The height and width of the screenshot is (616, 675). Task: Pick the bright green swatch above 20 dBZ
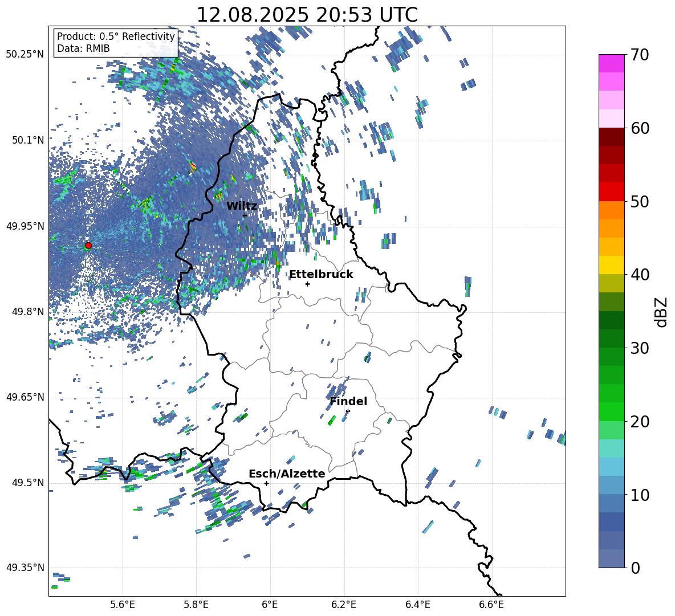click(x=611, y=411)
